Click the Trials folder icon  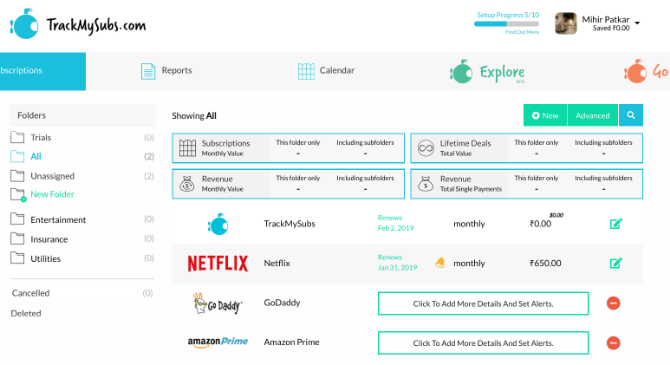coord(17,137)
